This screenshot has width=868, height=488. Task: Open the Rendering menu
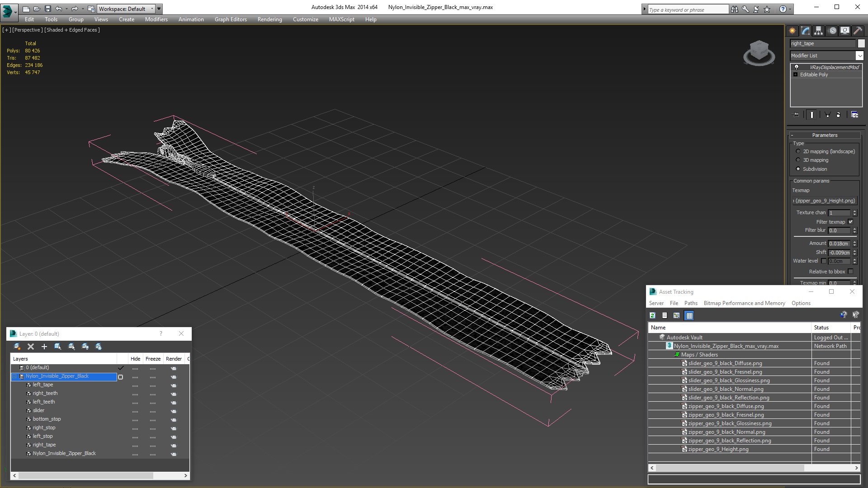[269, 19]
